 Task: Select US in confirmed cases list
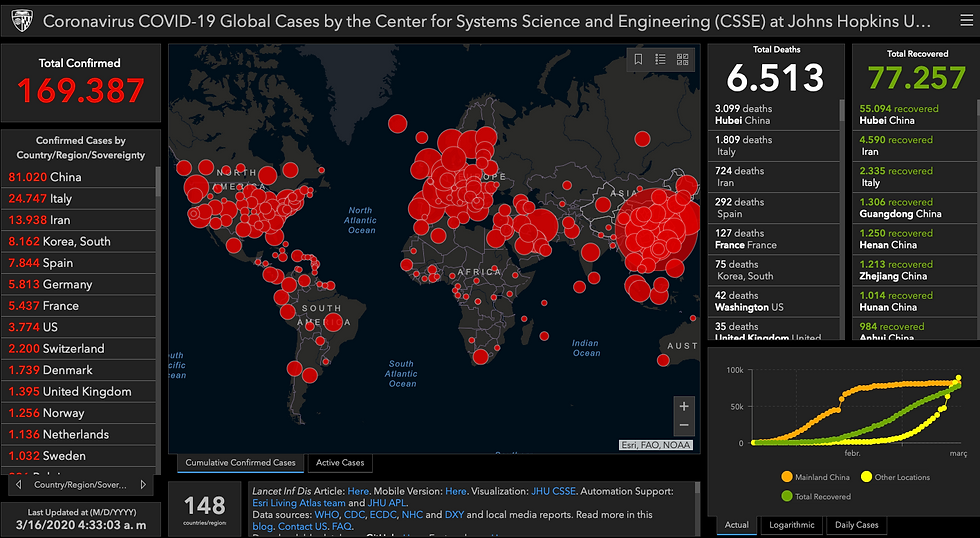(x=78, y=327)
